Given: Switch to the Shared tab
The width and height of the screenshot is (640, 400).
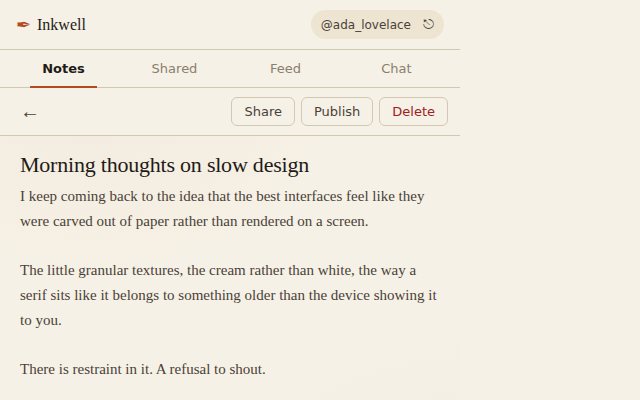Looking at the screenshot, I should (174, 69).
